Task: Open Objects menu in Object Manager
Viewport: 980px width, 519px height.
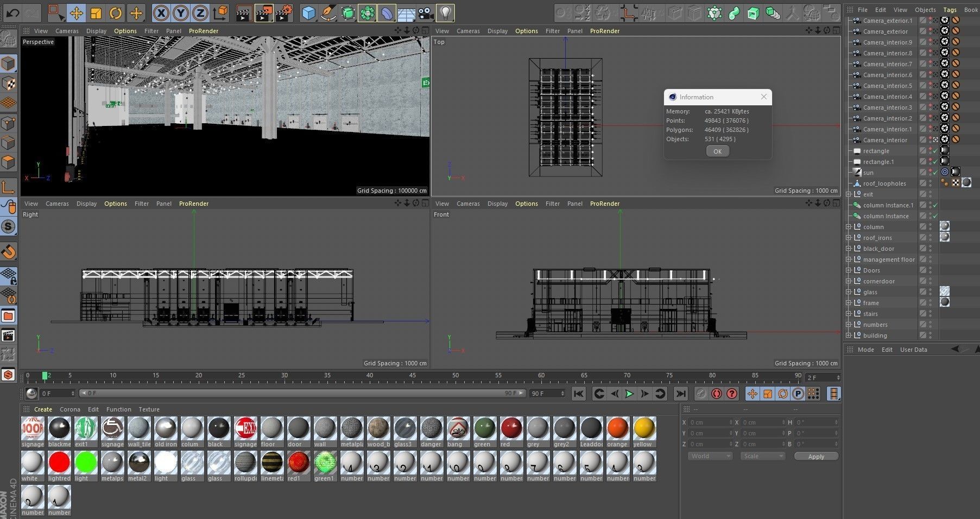Action: pyautogui.click(x=925, y=10)
